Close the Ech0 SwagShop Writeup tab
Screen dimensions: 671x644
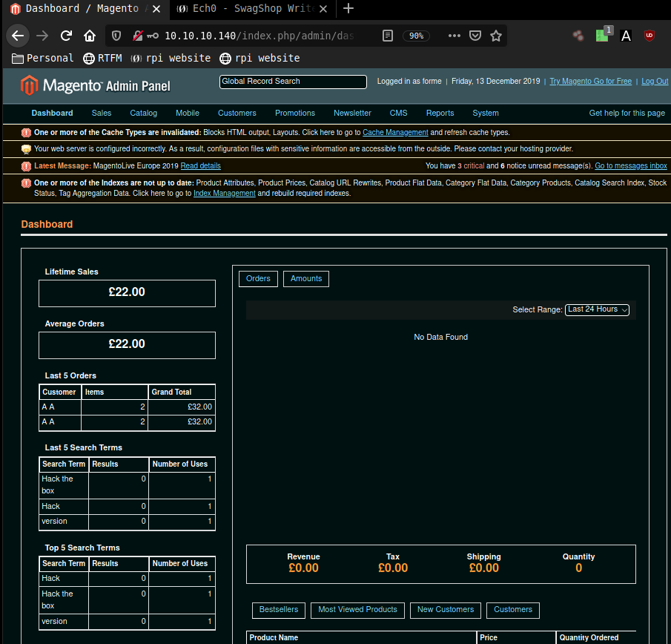[323, 9]
